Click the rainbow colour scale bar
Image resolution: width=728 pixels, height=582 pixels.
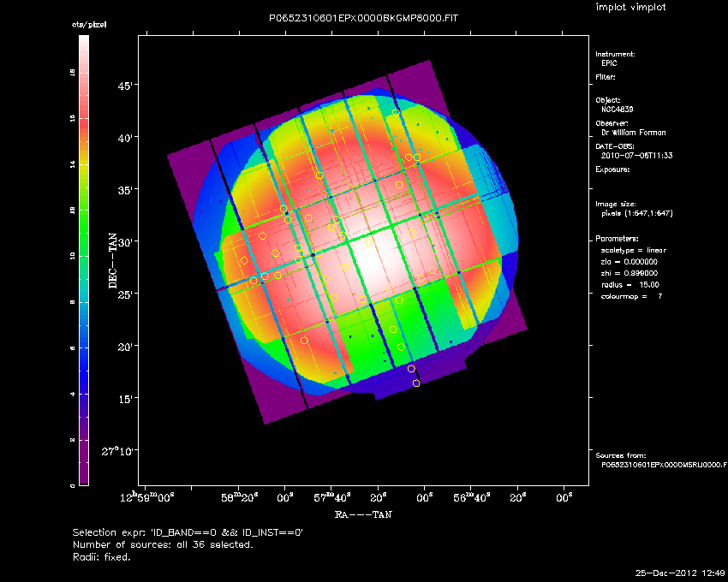[84, 260]
